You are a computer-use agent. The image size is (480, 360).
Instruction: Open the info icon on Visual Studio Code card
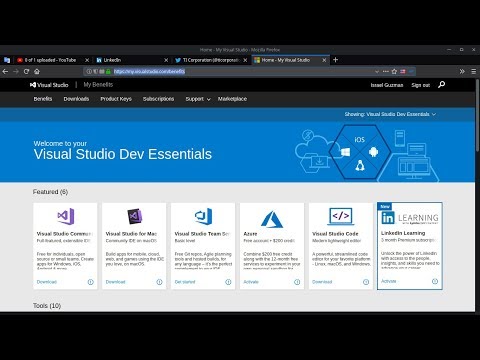pyautogui.click(x=366, y=282)
